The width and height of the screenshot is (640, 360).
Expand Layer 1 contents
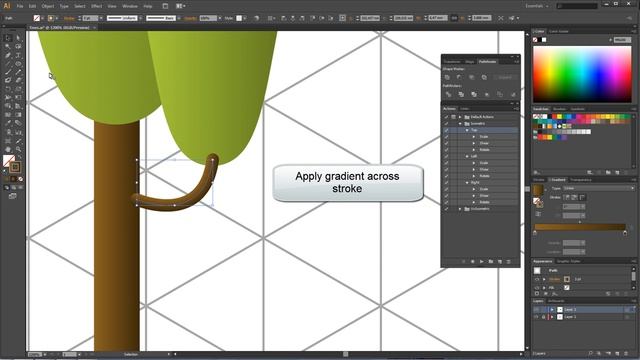tap(552, 317)
